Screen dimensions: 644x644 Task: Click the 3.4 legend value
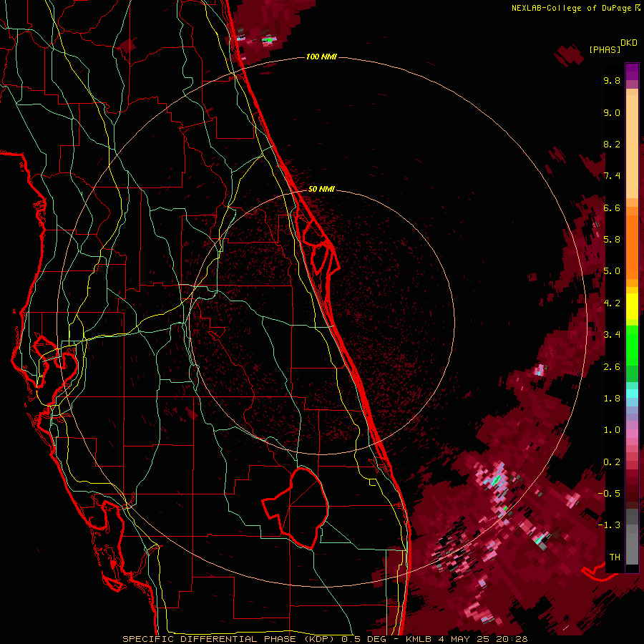[x=612, y=335]
